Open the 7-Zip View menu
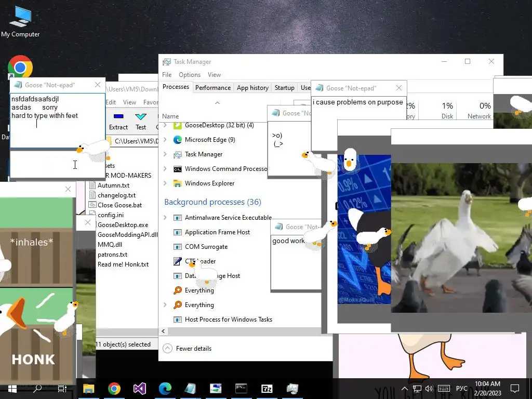The width and height of the screenshot is (532, 399). coord(129,102)
